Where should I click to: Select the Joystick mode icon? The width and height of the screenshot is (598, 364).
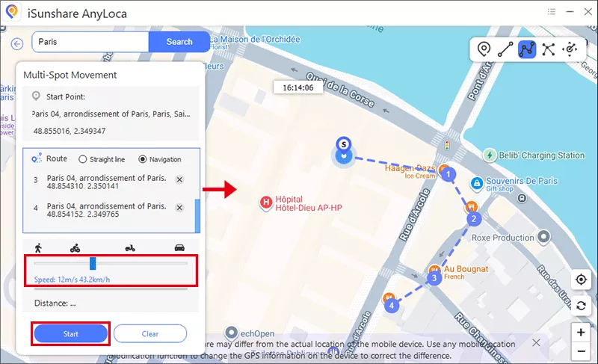click(570, 49)
